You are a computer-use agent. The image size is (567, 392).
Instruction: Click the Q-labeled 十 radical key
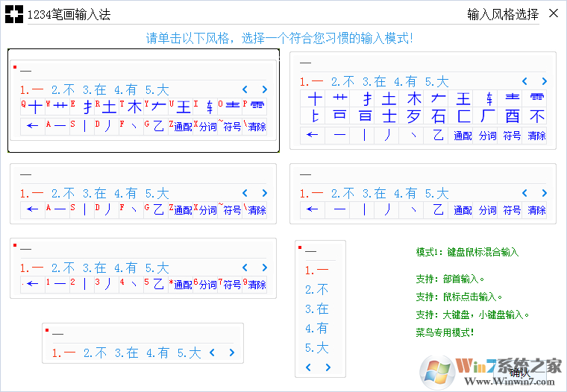coord(33,107)
